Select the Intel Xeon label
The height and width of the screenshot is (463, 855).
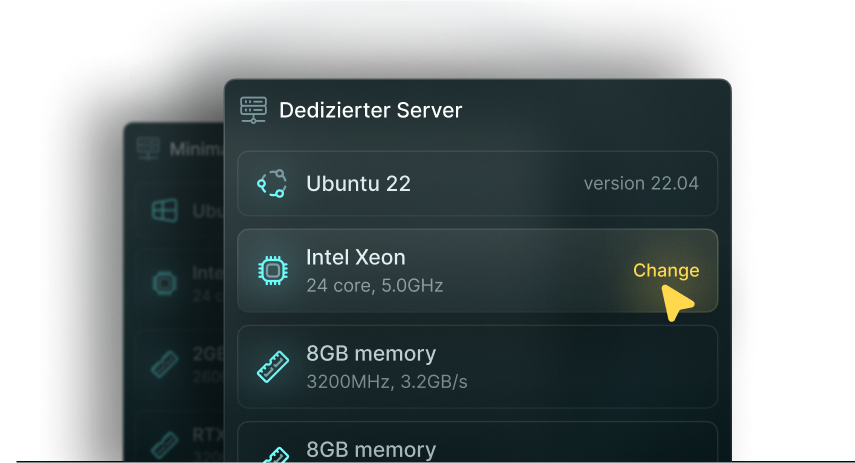point(355,258)
